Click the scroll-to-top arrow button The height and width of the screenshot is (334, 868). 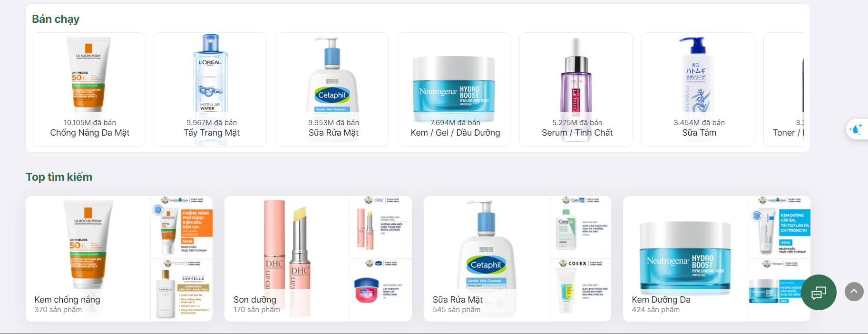pos(854,291)
